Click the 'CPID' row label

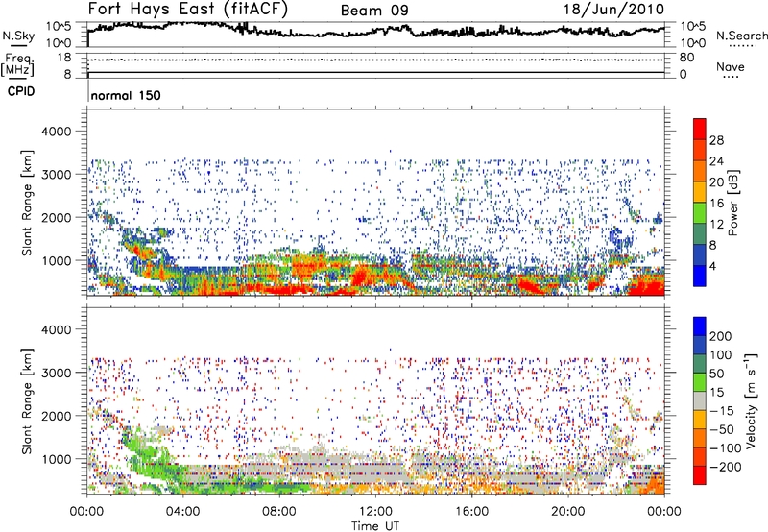[21, 91]
